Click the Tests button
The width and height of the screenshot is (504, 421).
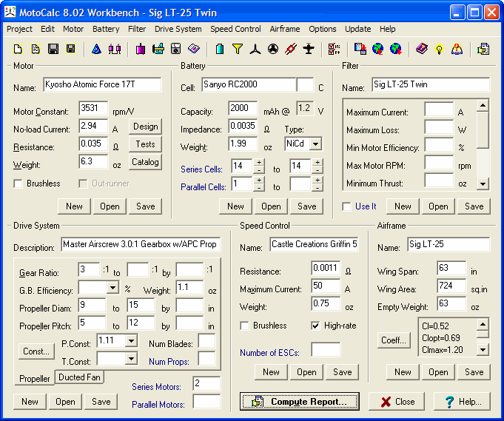[145, 144]
